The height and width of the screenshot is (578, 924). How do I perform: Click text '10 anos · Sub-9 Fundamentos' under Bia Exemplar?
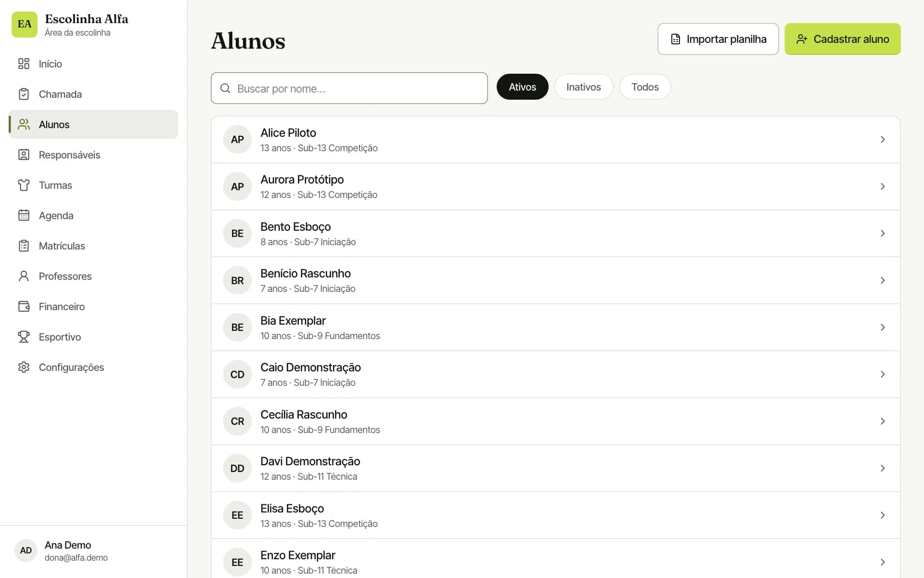(320, 336)
